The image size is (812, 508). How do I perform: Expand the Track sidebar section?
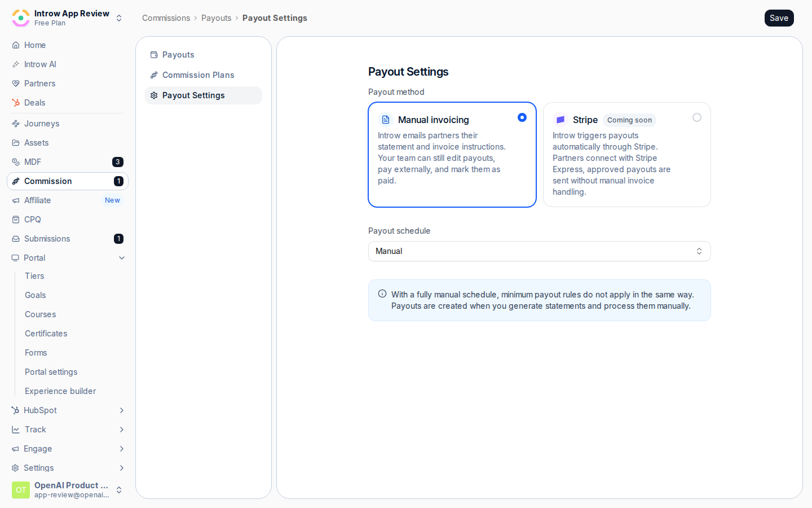click(x=122, y=430)
